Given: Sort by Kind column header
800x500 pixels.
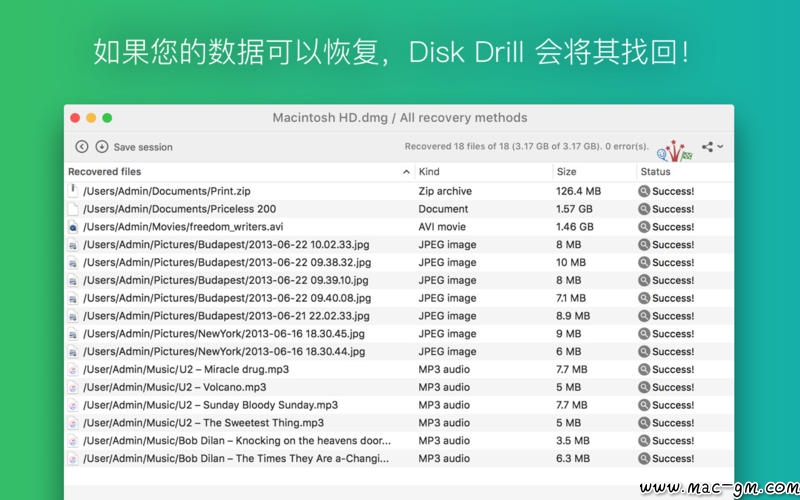Looking at the screenshot, I should click(x=429, y=172).
